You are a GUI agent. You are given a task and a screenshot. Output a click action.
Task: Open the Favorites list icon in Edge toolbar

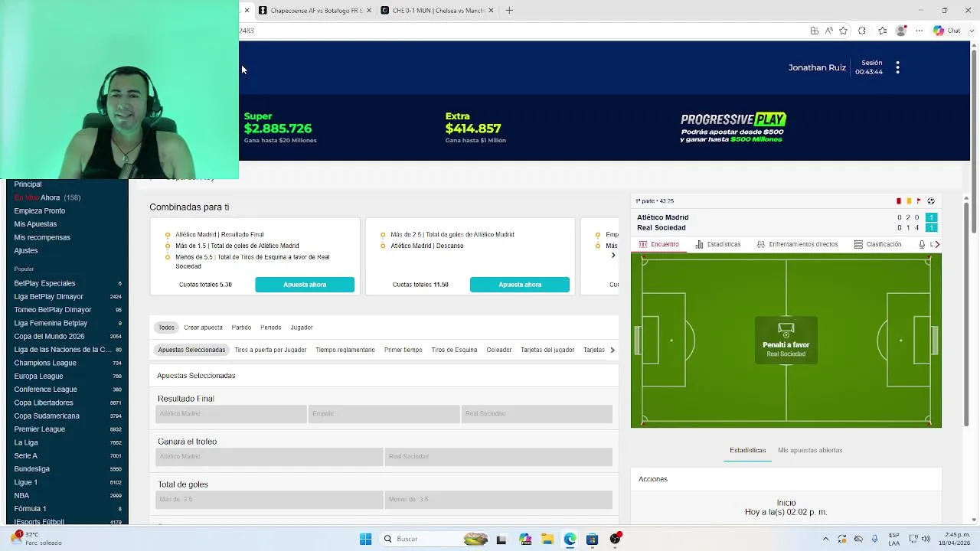(882, 31)
